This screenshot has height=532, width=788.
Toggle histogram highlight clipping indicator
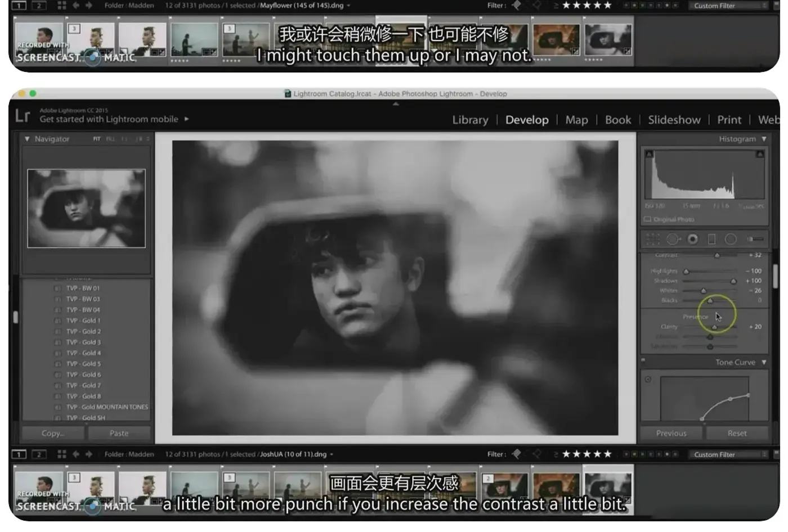tap(760, 154)
